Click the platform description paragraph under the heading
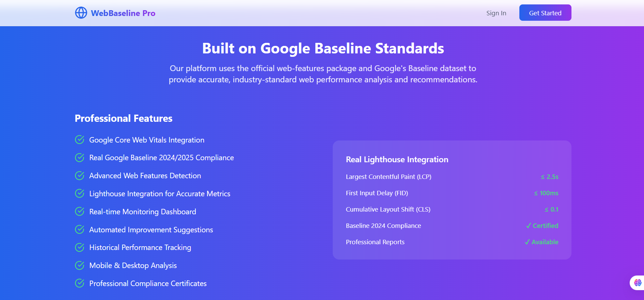This screenshot has width=644, height=300. tap(323, 74)
